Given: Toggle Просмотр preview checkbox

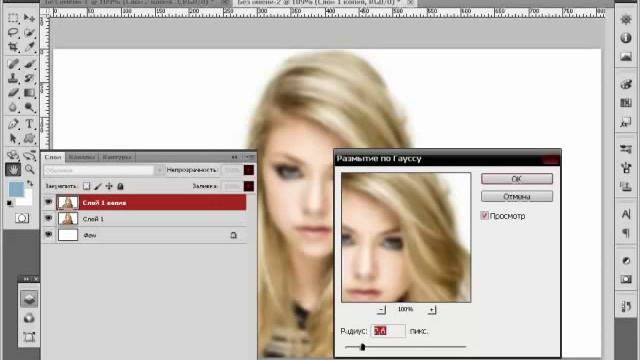Looking at the screenshot, I should click(x=484, y=216).
